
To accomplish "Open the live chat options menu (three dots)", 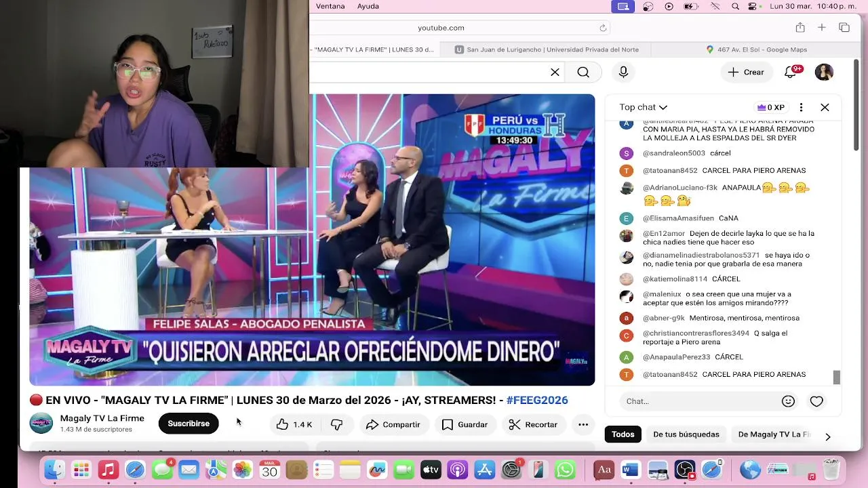I will (x=801, y=107).
